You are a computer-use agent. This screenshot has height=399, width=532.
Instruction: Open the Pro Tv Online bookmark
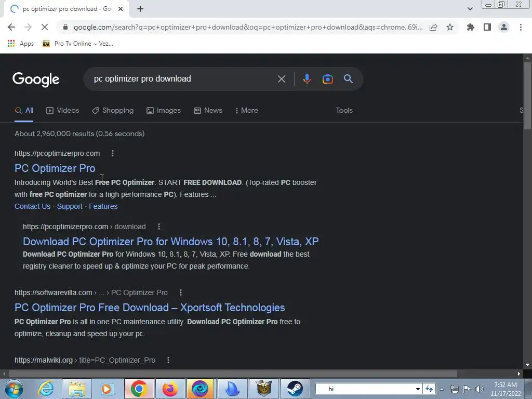(x=78, y=44)
